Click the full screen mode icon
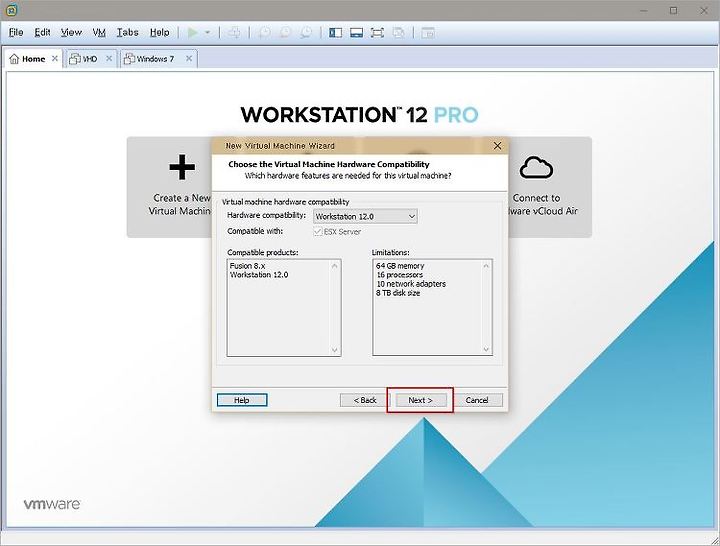 click(x=377, y=33)
